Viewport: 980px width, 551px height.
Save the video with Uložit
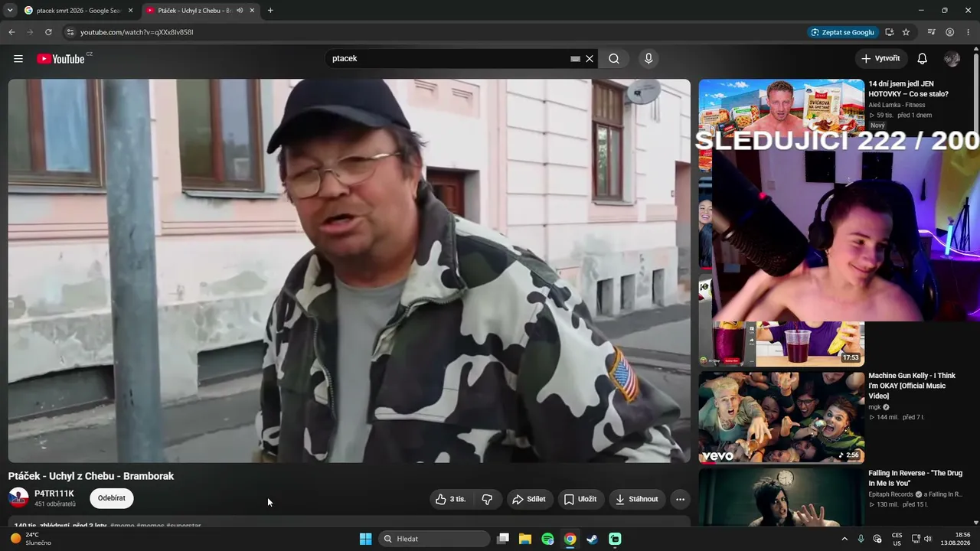580,499
